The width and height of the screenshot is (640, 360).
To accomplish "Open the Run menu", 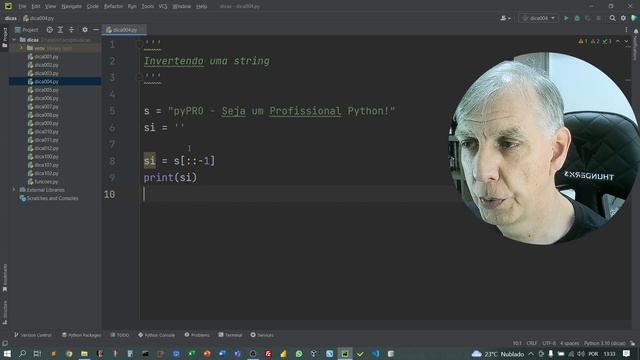I will 132,7.
